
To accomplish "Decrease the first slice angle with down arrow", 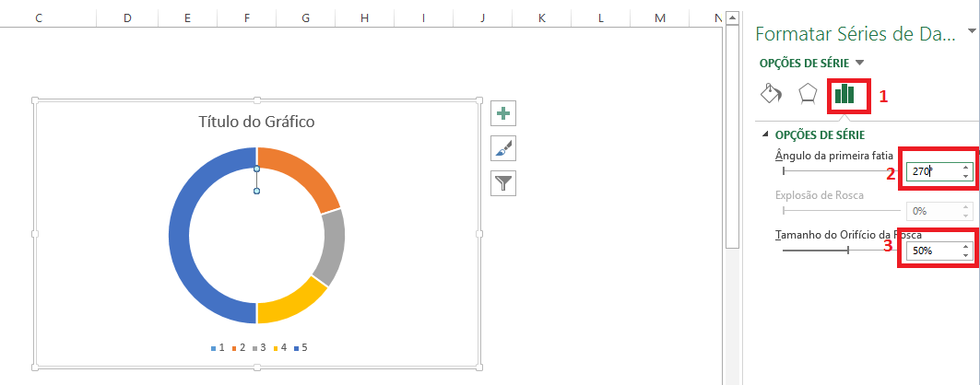I will (x=965, y=176).
